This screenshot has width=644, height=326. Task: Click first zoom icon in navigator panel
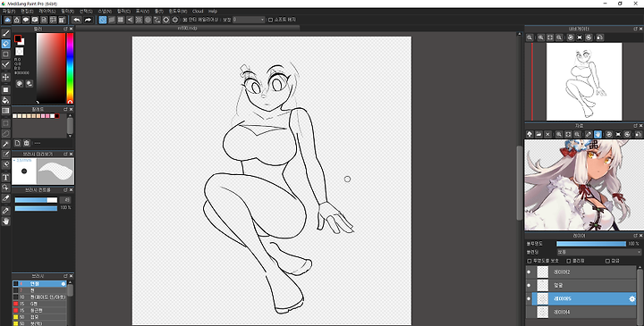[530, 38]
